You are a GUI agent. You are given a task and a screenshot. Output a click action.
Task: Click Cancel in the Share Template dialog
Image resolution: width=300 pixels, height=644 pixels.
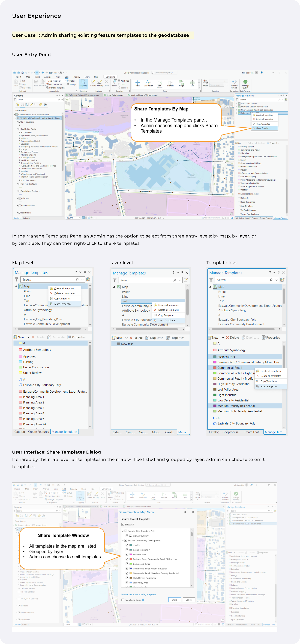click(189, 600)
